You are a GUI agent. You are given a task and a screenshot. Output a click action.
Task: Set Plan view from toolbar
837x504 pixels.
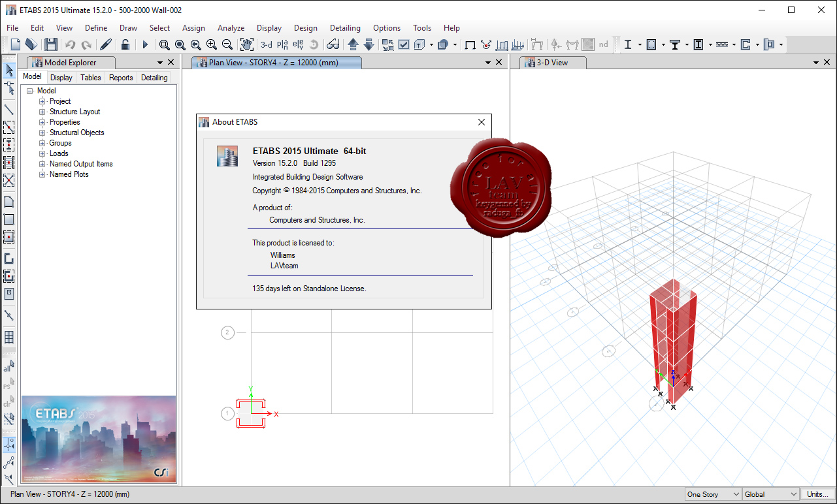click(282, 44)
